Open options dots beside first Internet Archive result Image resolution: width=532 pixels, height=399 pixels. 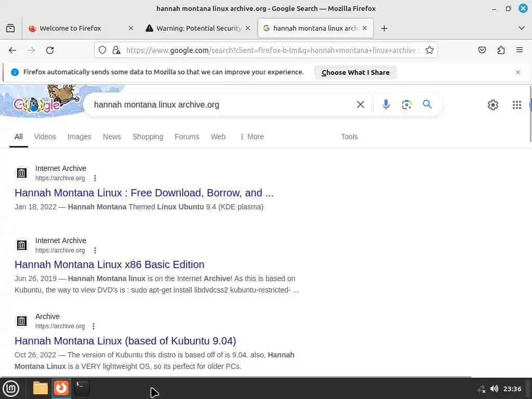click(x=95, y=178)
